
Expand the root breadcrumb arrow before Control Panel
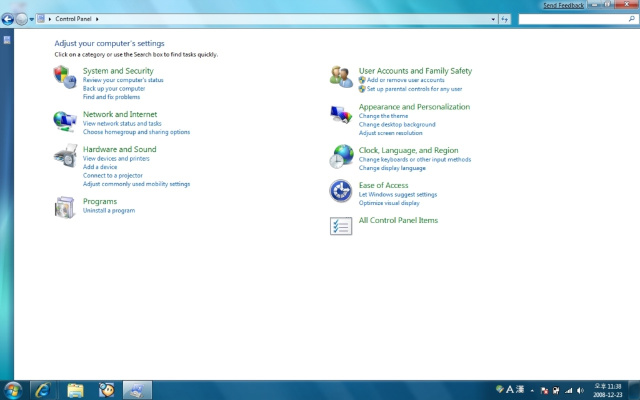[x=50, y=19]
